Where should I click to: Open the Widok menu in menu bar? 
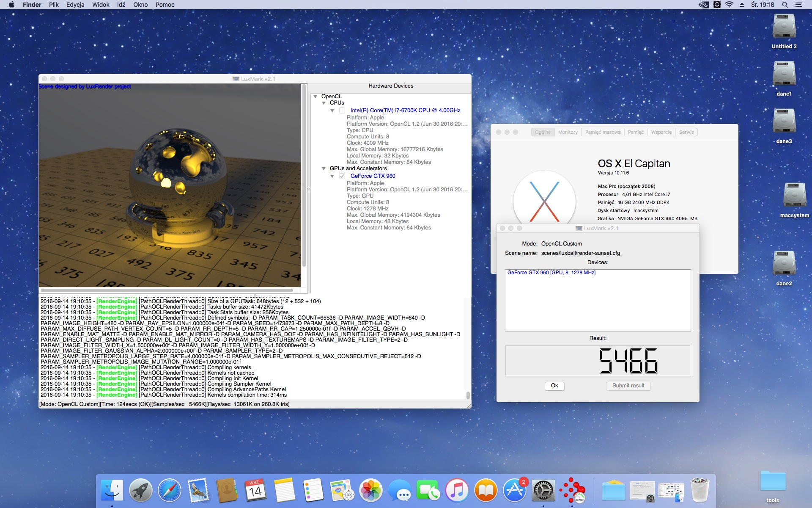(101, 5)
